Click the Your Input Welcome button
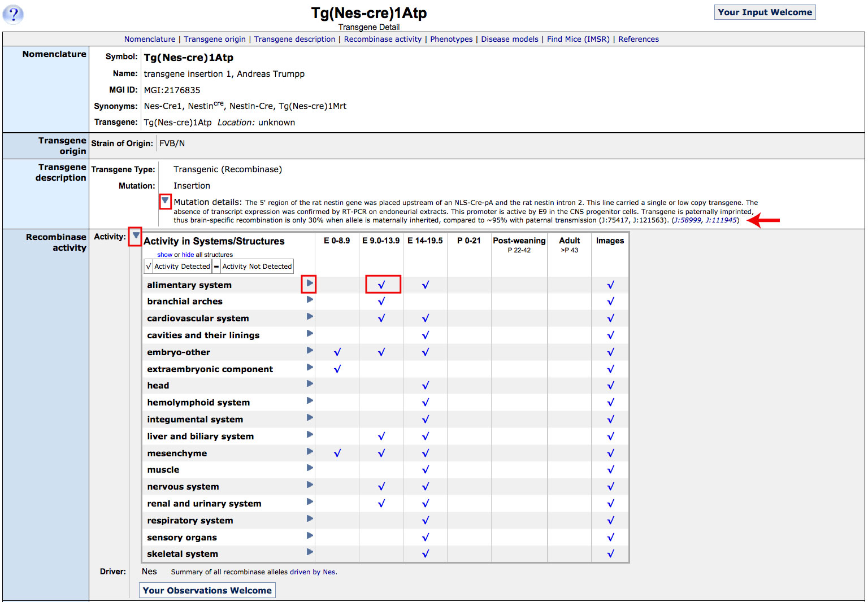 point(765,12)
